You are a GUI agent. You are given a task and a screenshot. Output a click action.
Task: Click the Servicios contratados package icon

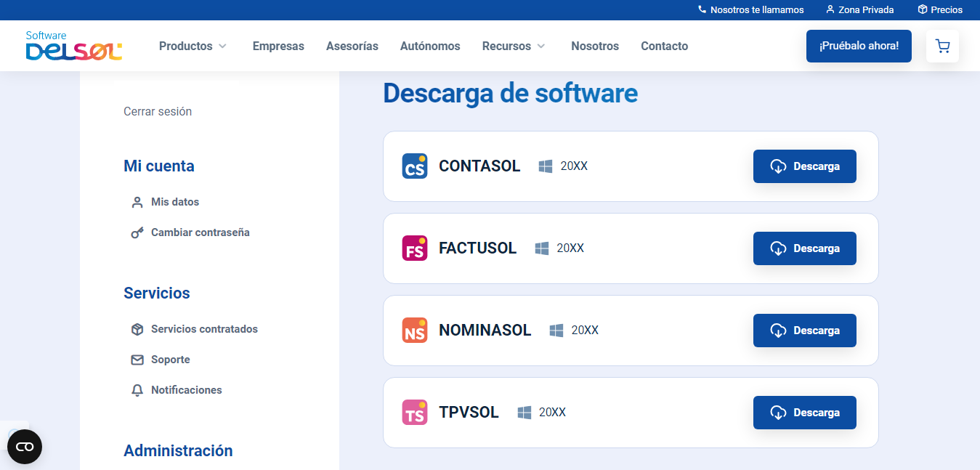click(137, 329)
